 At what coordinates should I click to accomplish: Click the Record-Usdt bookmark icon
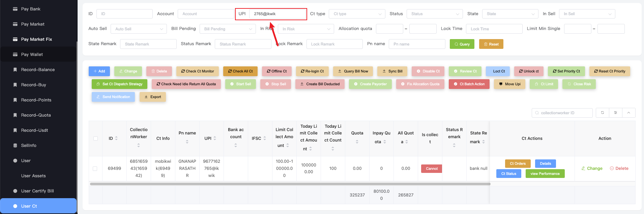coord(15,130)
